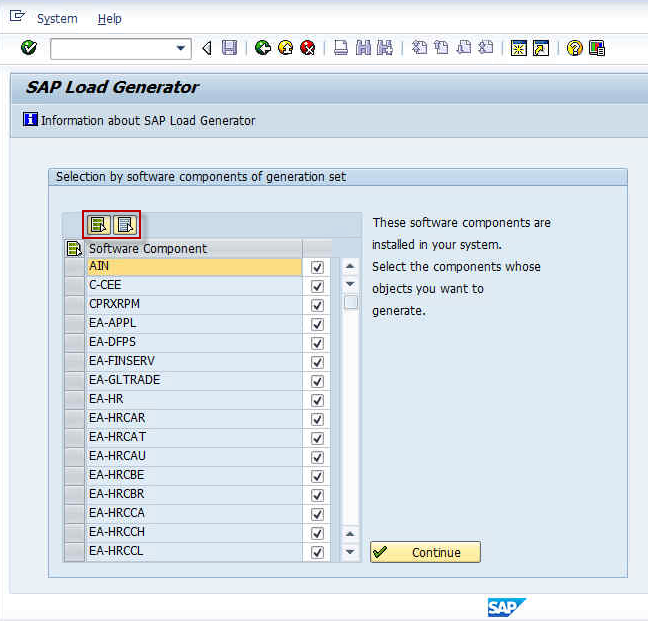648x621 pixels.
Task: Click top scroll-up arrow of table scrollbar
Action: 350,266
